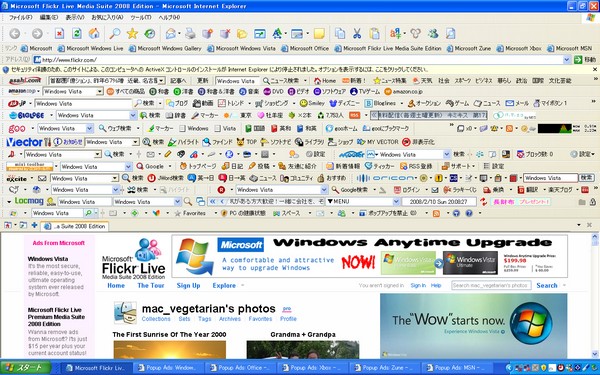Open BIGLOBE search box dropdown arrow
The image size is (600, 375).
coord(133,115)
